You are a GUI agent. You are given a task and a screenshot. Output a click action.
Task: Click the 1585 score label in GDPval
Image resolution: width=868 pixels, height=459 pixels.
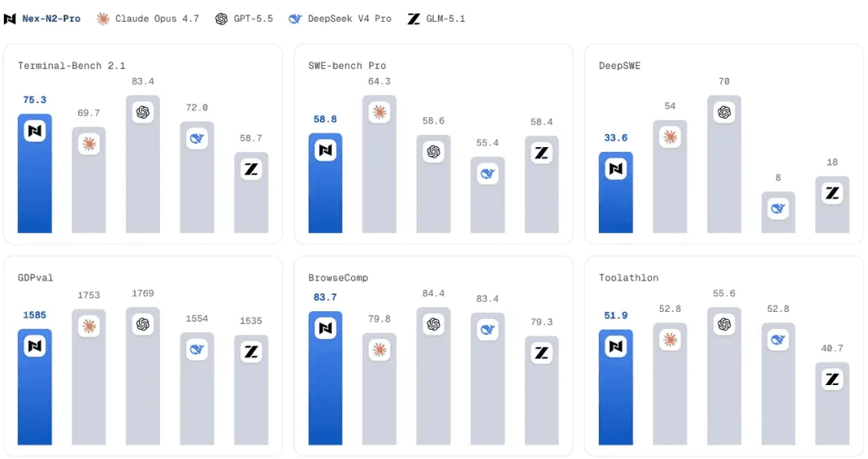coord(35,315)
